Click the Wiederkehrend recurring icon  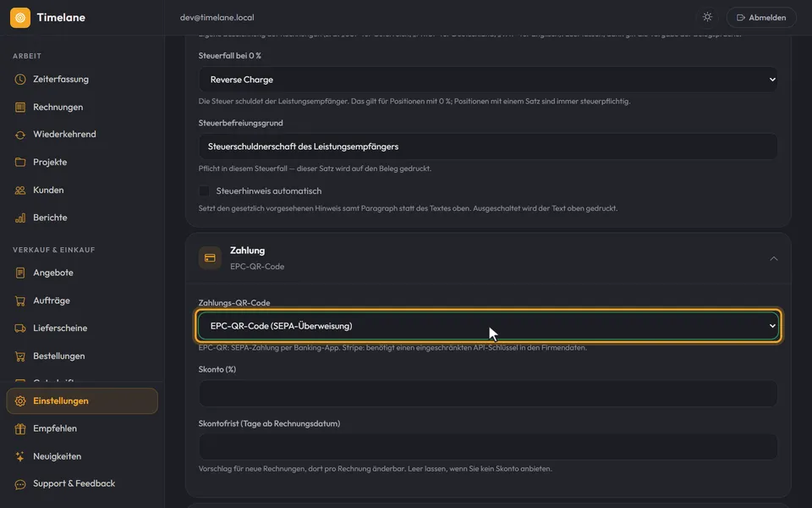(20, 135)
